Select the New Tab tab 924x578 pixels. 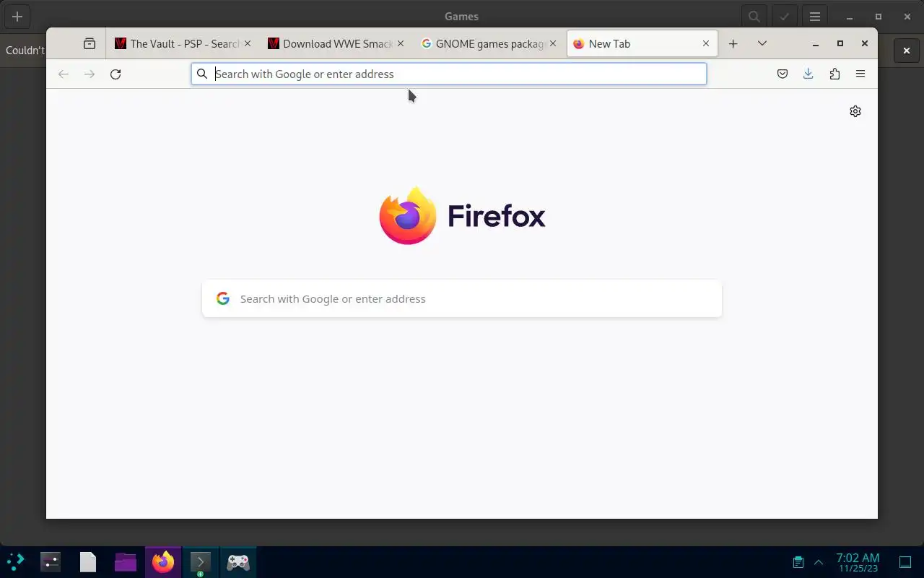(642, 43)
